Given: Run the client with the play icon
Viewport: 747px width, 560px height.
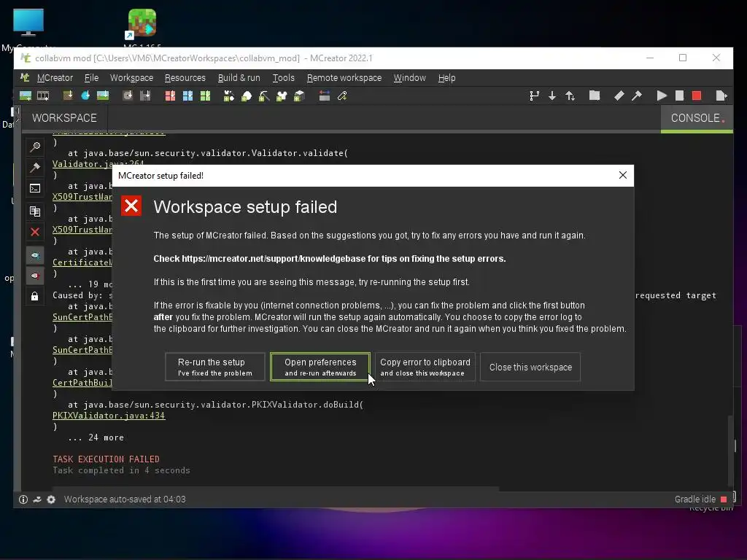Looking at the screenshot, I should [x=662, y=96].
